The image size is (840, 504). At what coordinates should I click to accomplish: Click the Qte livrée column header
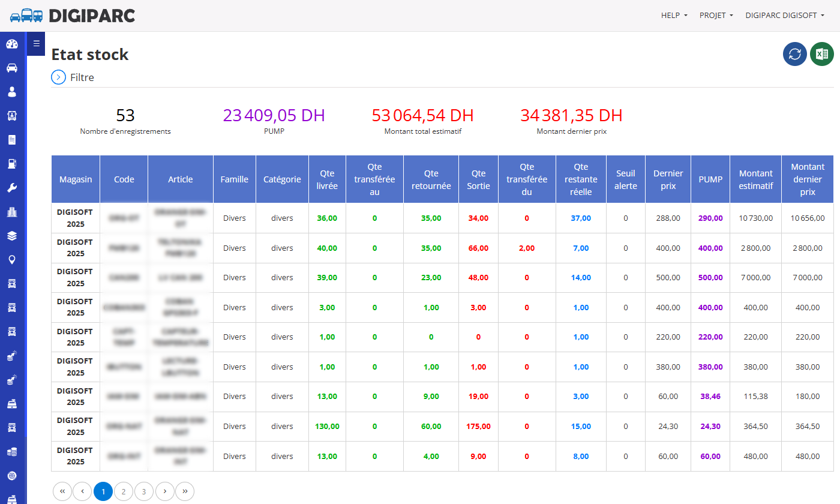327,179
